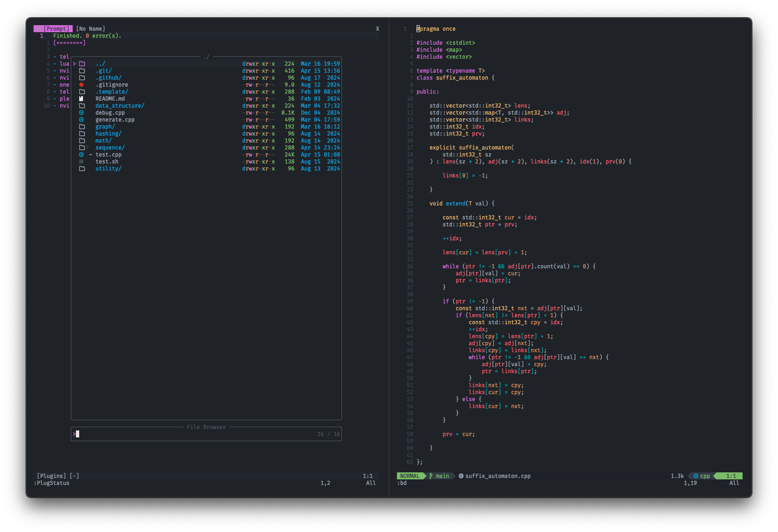This screenshot has width=778, height=532.
Task: Click the C++ filetype icon before suffix_automaton.cpp
Action: 461,476
